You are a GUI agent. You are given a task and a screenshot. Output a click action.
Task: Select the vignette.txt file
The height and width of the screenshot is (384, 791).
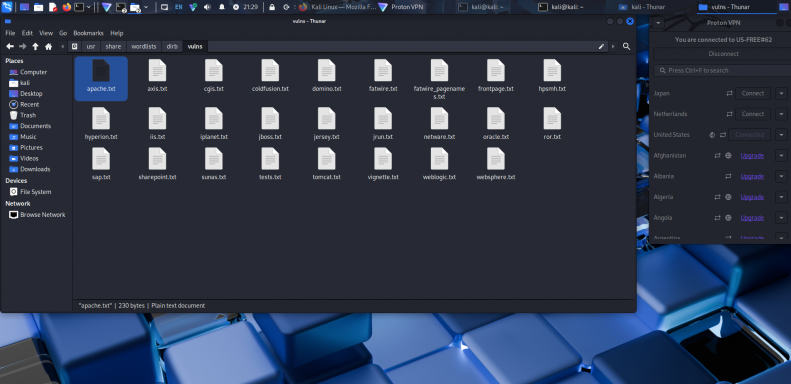[x=383, y=164]
